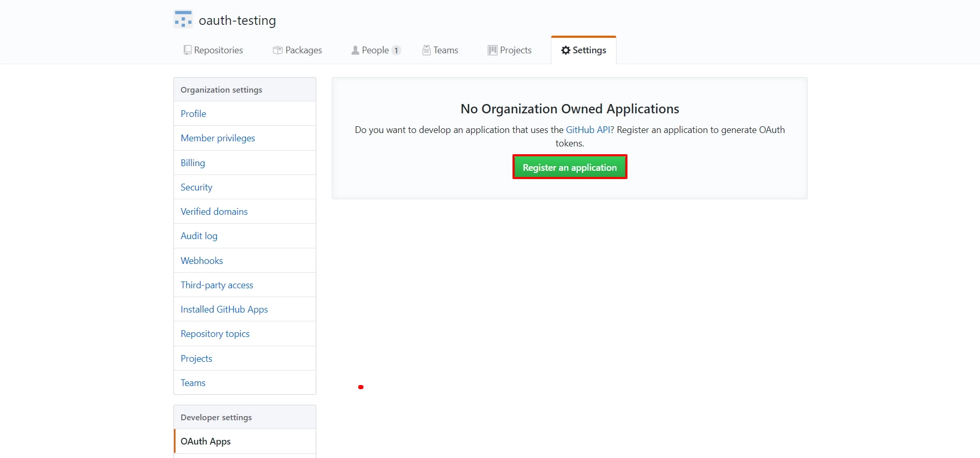Select OAuth Apps under Developer settings
980x458 pixels.
pos(245,441)
